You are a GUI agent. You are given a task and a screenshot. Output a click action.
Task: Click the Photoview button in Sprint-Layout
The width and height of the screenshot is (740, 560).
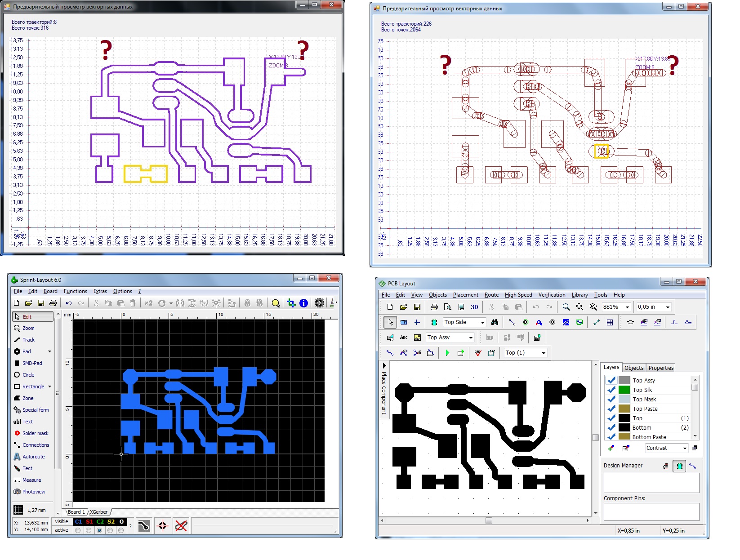click(34, 492)
